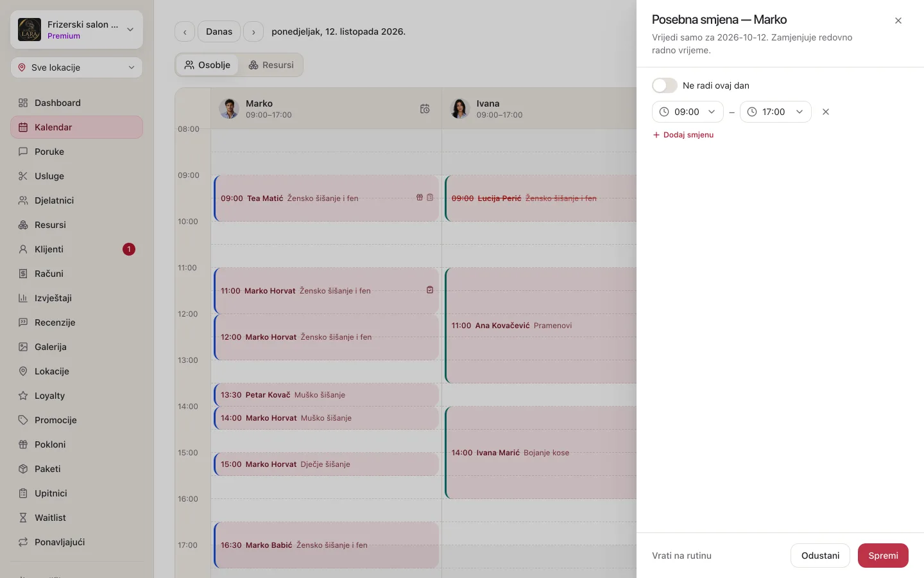This screenshot has width=924, height=578.
Task: Click the Resursi sidebar icon
Action: click(23, 225)
